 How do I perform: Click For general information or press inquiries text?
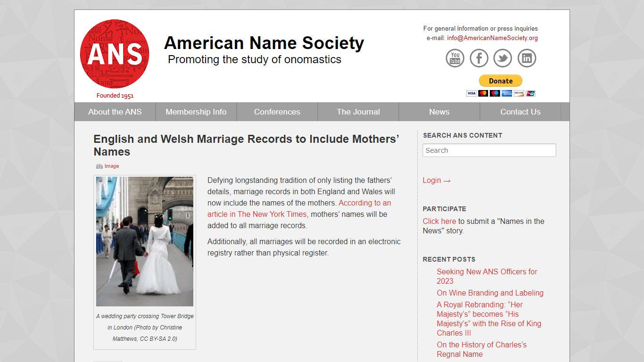coord(480,29)
